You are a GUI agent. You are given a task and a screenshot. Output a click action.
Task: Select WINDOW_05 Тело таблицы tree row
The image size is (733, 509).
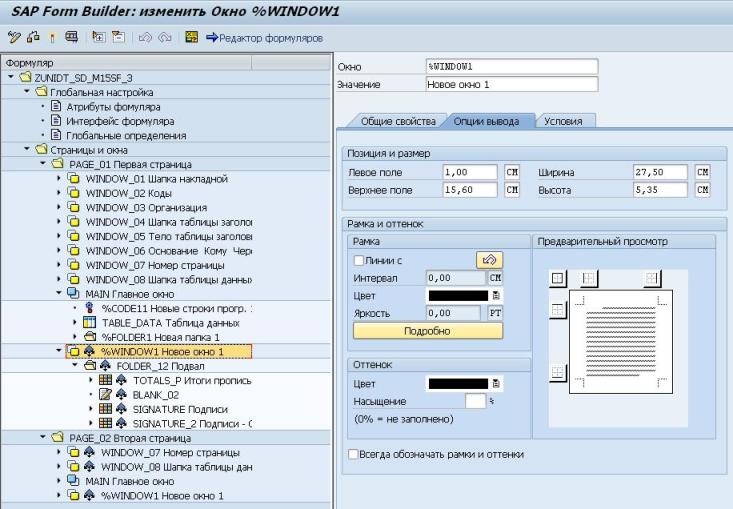(169, 236)
